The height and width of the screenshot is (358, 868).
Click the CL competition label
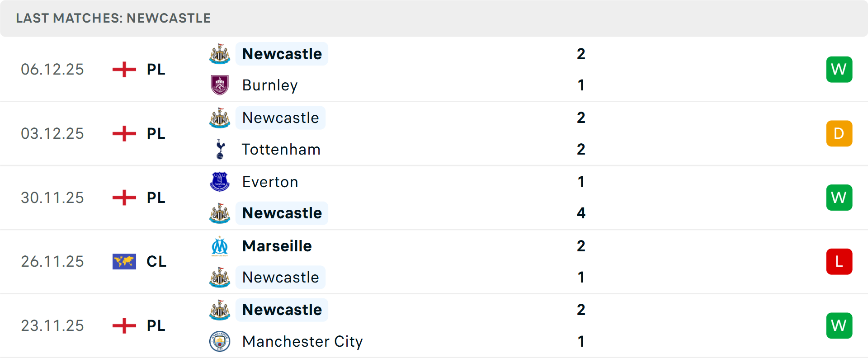coord(156,261)
